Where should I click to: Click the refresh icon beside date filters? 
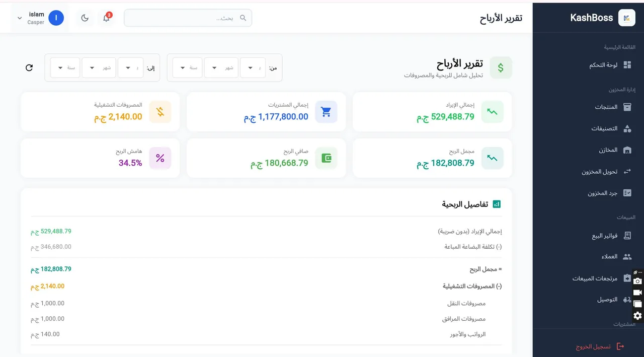tap(29, 67)
